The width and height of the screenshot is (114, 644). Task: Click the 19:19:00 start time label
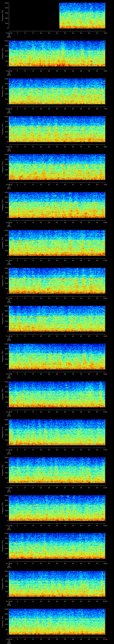tap(9, 601)
